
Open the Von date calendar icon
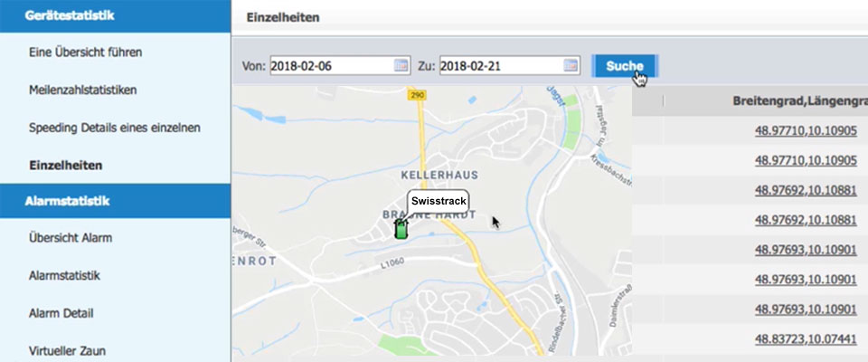tap(401, 66)
